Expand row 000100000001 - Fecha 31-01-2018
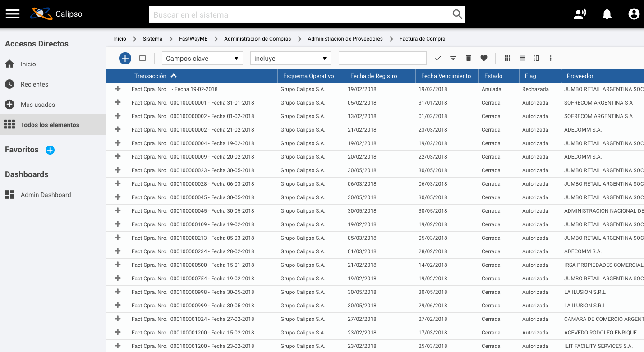 [x=118, y=102]
